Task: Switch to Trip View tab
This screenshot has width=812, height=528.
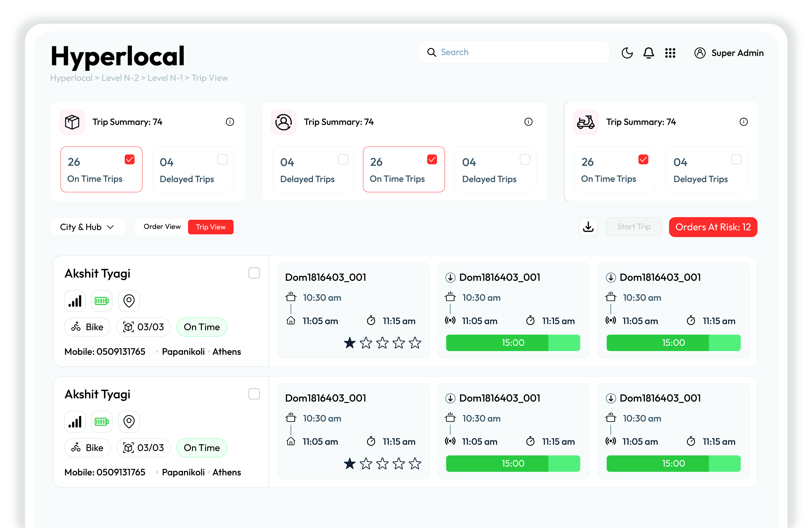Action: [x=211, y=227]
